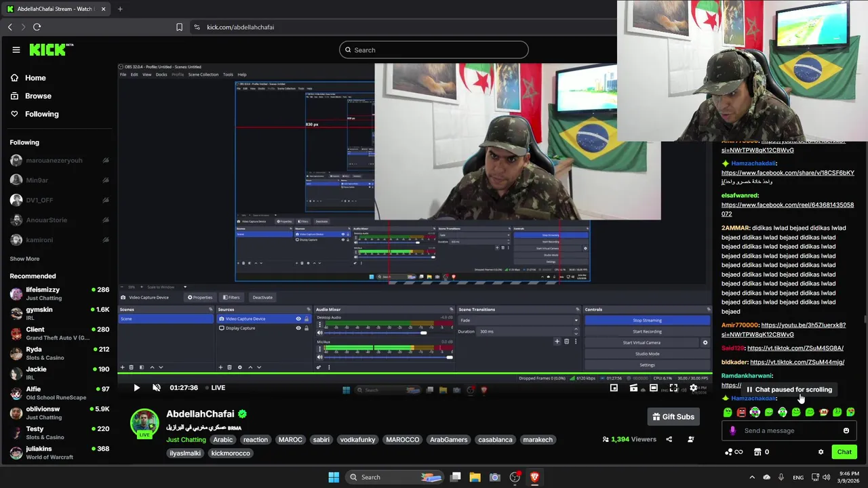This screenshot has height=488, width=868.
Task: Open the Kick sidebar hamburger menu
Action: tap(16, 49)
